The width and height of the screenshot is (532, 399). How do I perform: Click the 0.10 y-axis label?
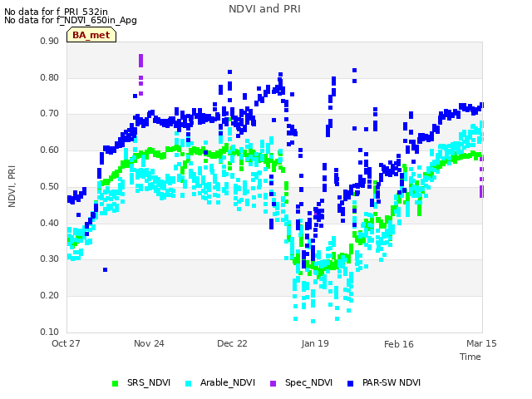50,332
